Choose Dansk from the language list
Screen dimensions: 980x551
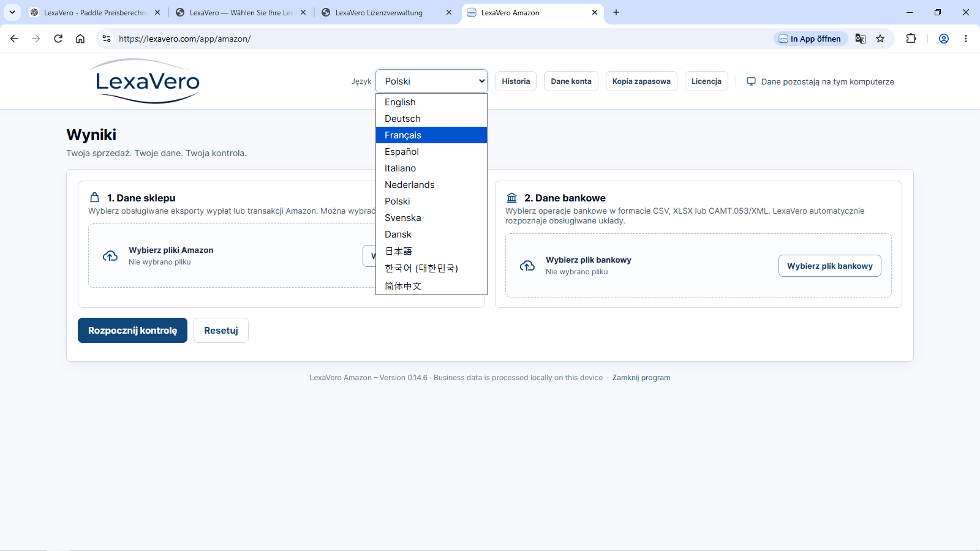coord(431,234)
